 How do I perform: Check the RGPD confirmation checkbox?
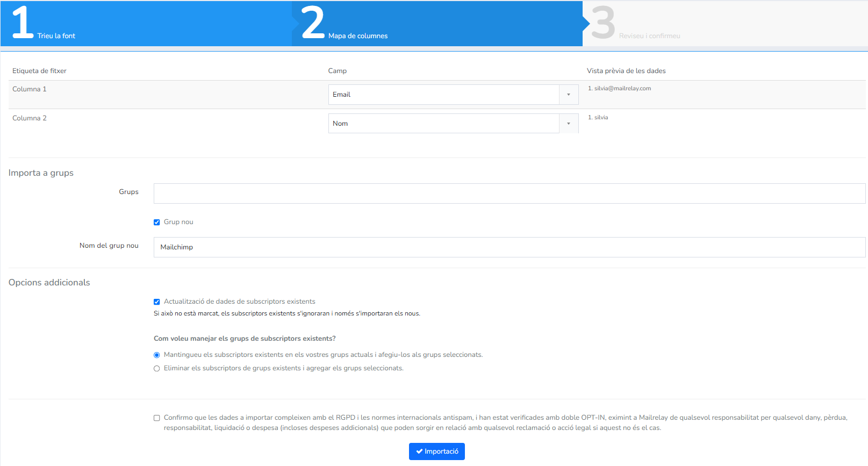pos(157,418)
